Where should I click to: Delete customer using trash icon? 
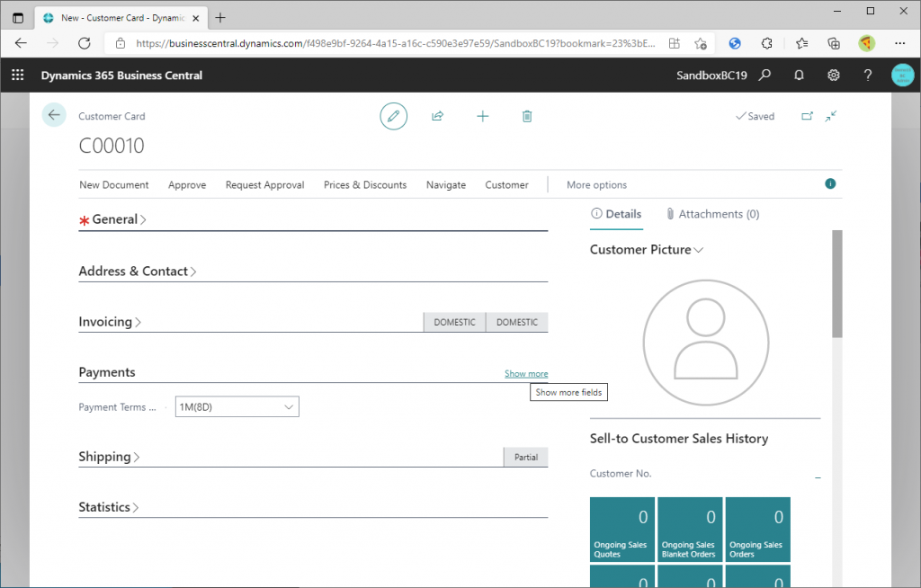tap(527, 116)
